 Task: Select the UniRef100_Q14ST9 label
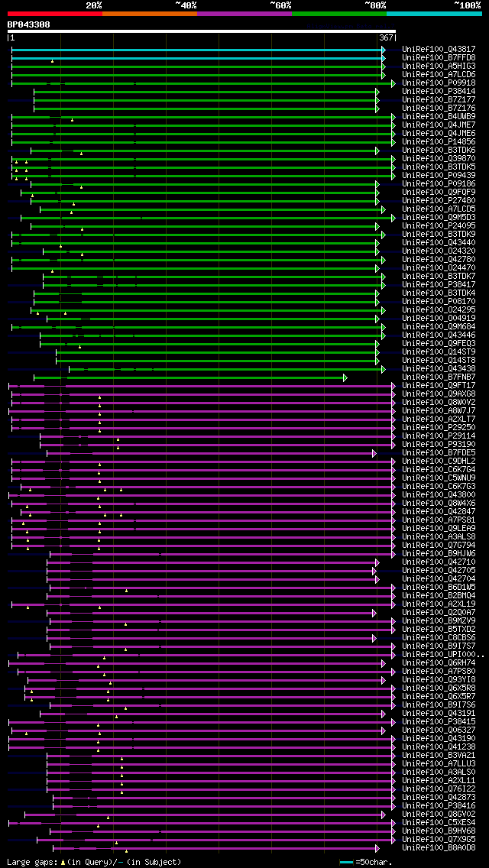[439, 352]
